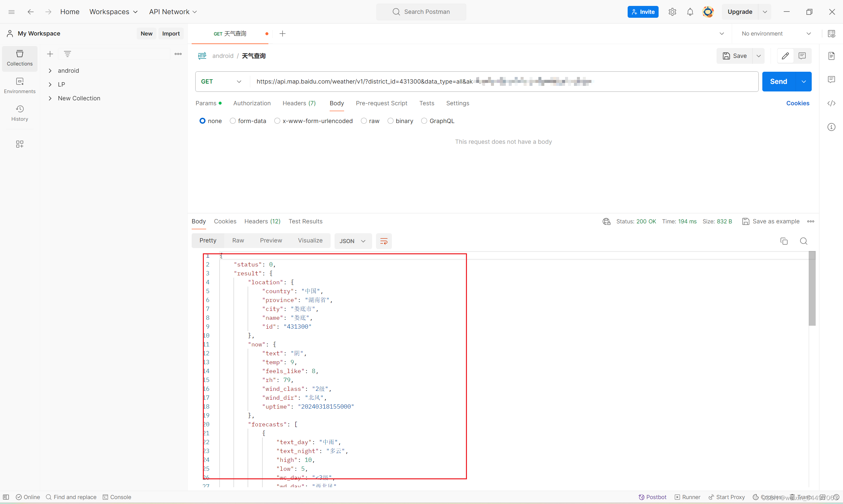This screenshot has height=504, width=843.
Task: Select the form-data radio option
Action: coord(233,121)
